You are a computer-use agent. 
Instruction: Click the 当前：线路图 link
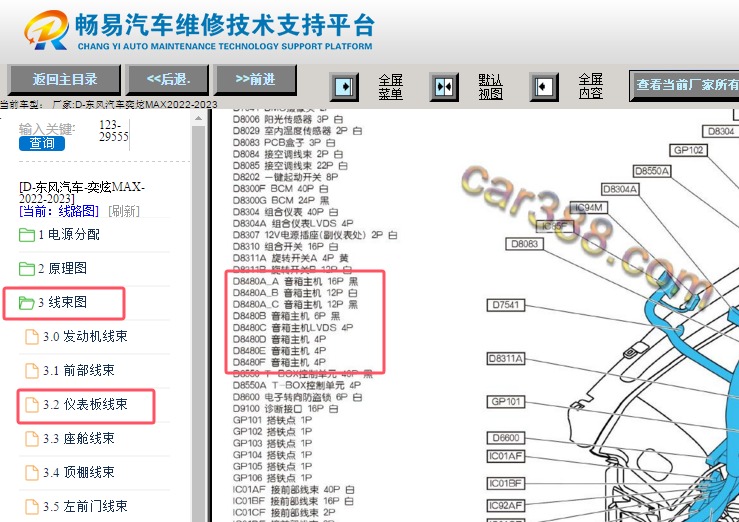[x=59, y=211]
